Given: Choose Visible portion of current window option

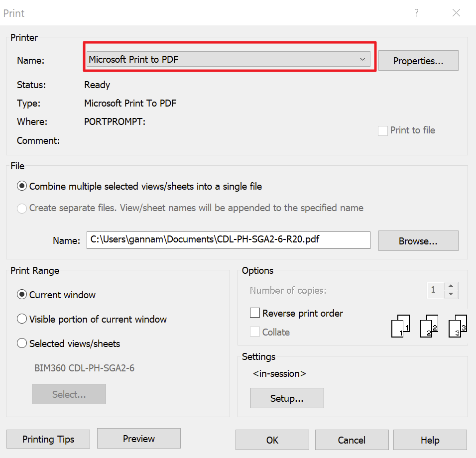Looking at the screenshot, I should (x=22, y=319).
